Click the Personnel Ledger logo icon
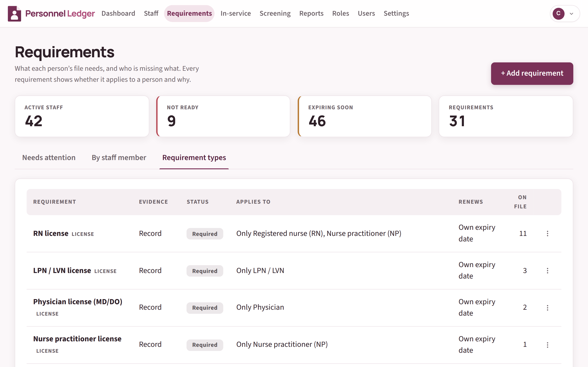Viewport: 588px width, 367px height. point(14,14)
